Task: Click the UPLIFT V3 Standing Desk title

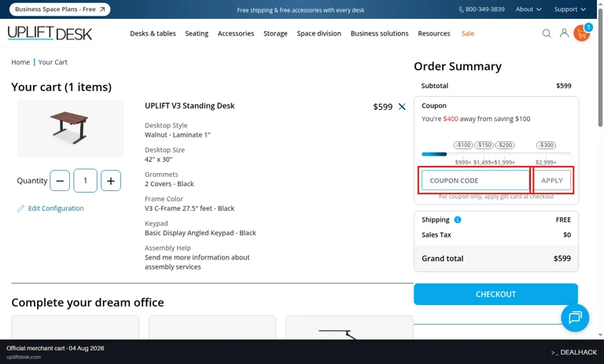Action: pos(190,106)
